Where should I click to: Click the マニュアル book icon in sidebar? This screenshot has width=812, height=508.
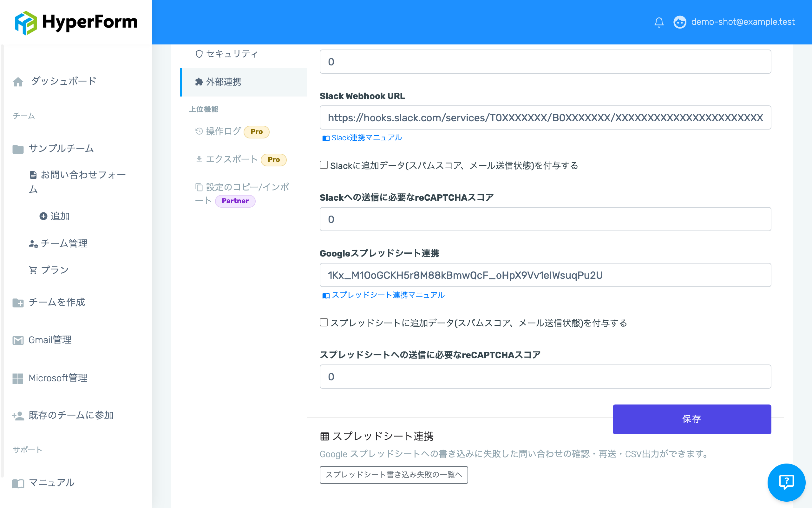18,484
